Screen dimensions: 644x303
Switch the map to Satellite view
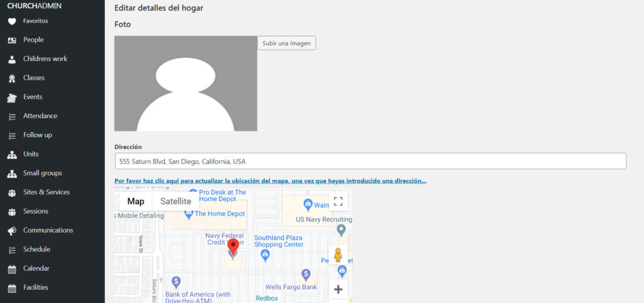[x=175, y=201]
